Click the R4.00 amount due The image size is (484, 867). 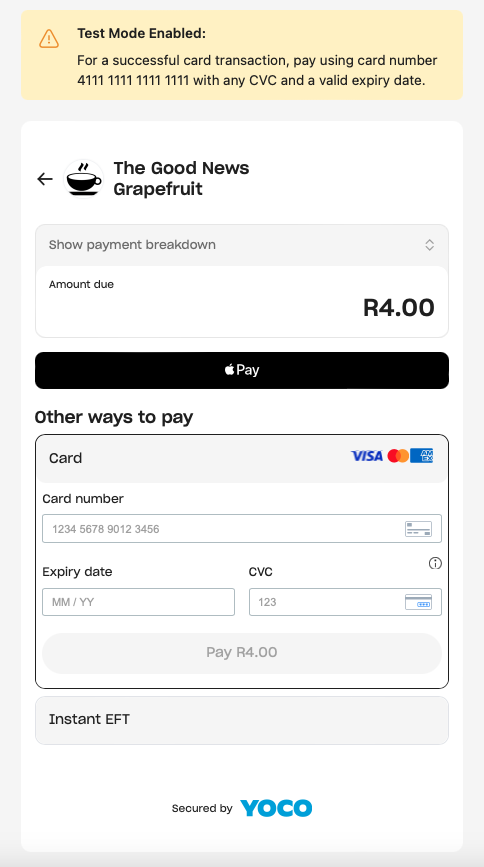pos(398,308)
